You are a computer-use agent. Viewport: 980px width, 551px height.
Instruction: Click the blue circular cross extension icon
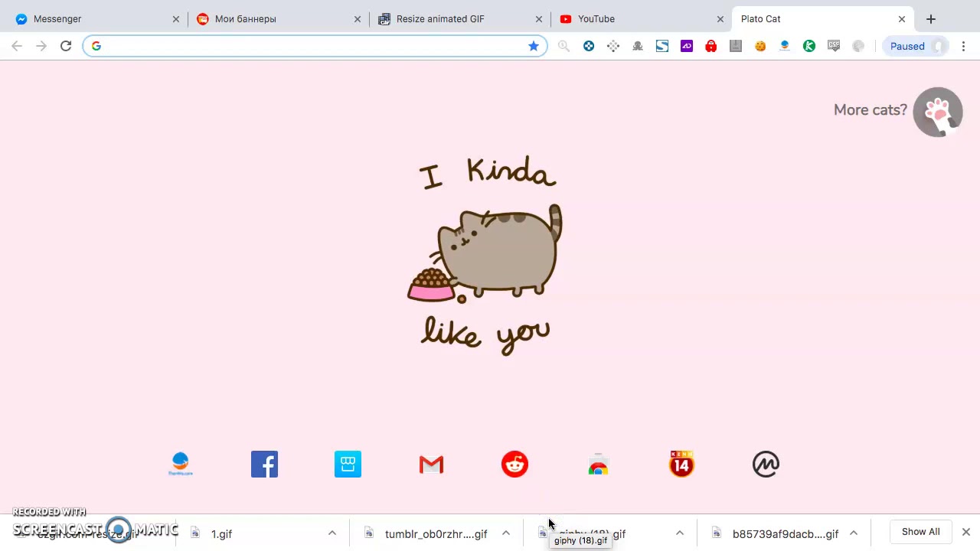point(589,46)
